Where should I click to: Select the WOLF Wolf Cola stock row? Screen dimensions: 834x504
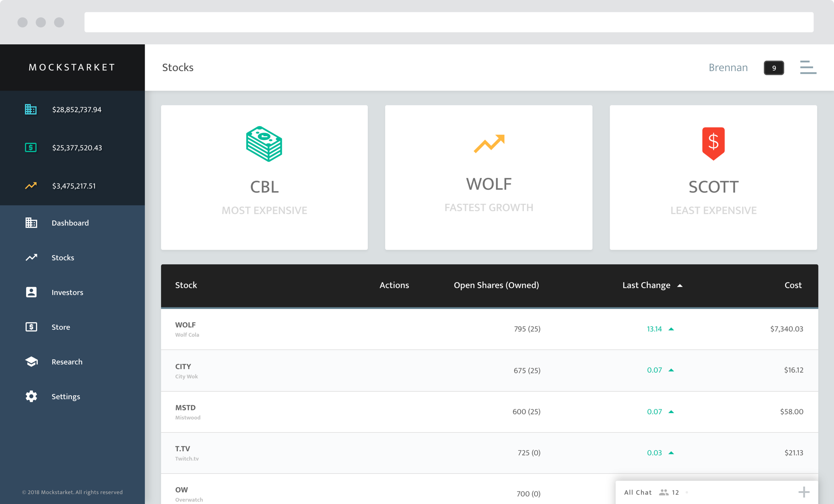[x=186, y=329]
